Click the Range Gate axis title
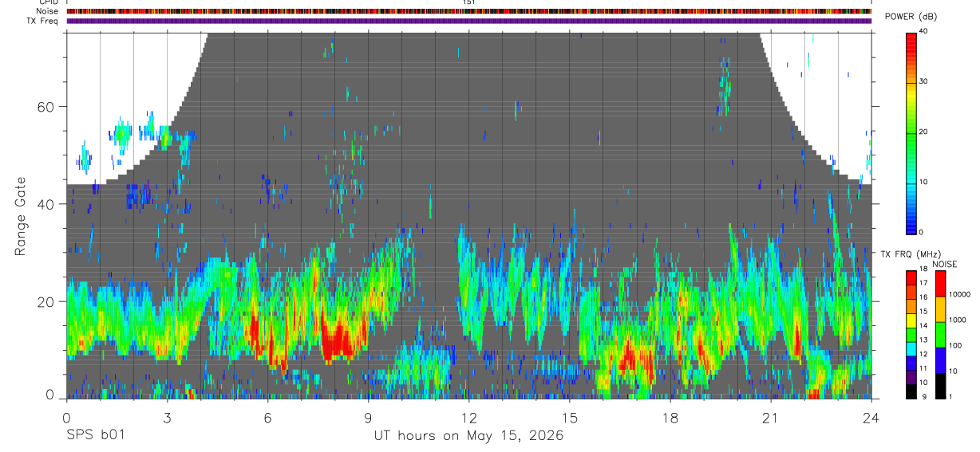The height and width of the screenshot is (452, 980). 20,217
